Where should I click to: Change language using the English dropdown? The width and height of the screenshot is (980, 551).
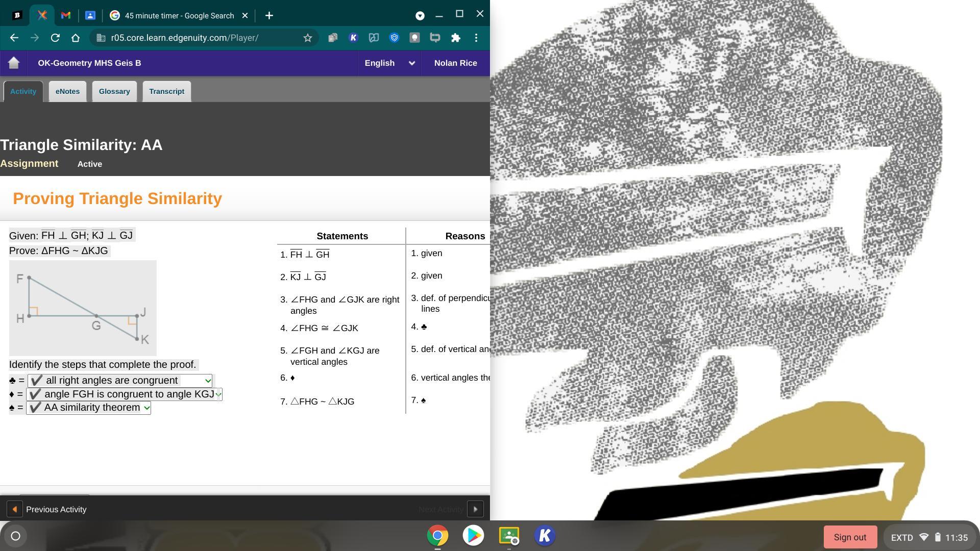click(389, 63)
